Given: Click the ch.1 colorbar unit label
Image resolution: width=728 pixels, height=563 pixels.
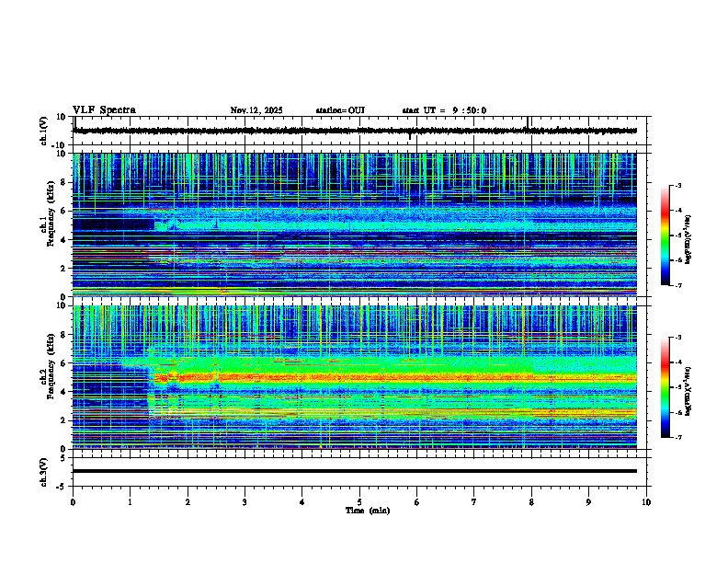Looking at the screenshot, I should click(688, 239).
